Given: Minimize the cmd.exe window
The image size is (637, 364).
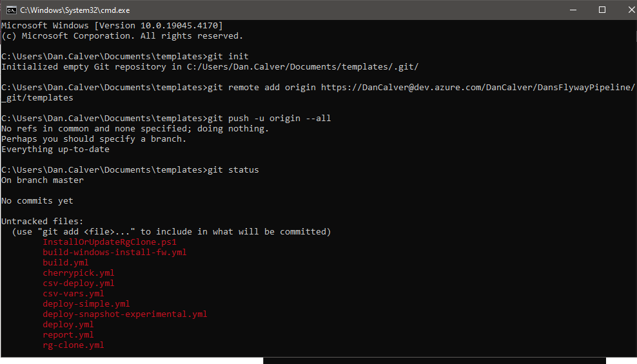Looking at the screenshot, I should (573, 10).
